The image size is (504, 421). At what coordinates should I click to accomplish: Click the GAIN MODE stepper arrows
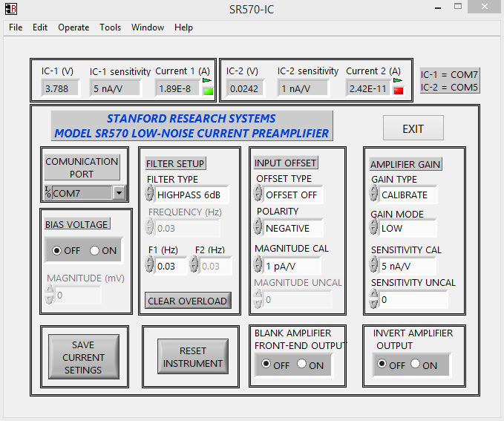pos(373,226)
